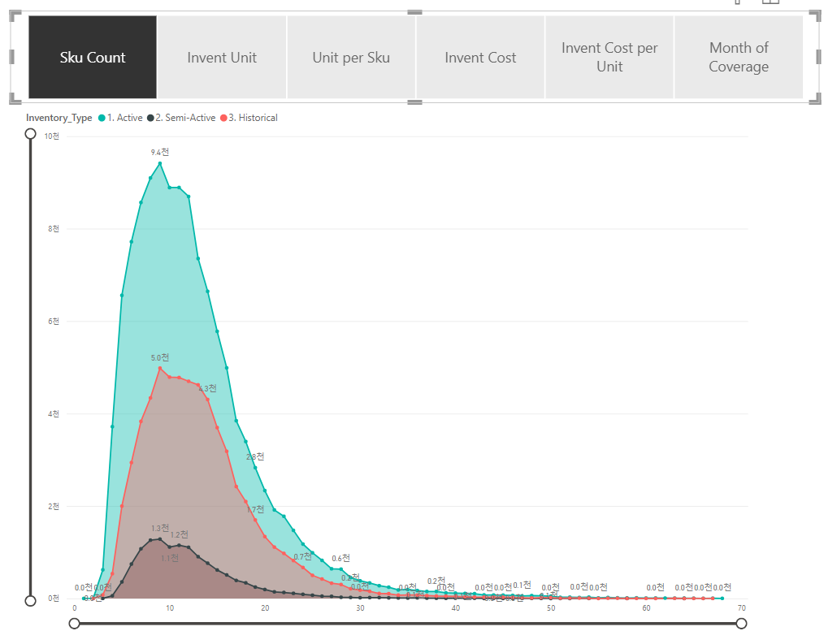
Task: Click the 3. Historical legend item
Action: (x=249, y=118)
